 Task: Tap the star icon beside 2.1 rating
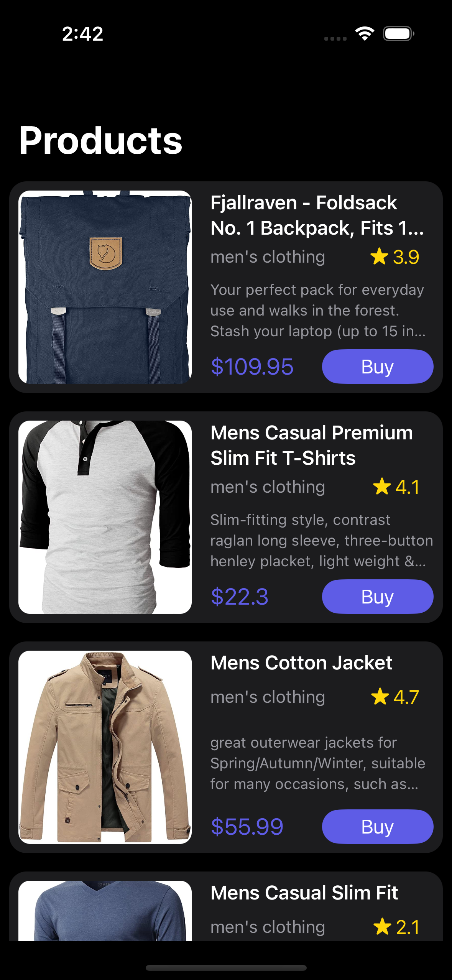tap(382, 927)
